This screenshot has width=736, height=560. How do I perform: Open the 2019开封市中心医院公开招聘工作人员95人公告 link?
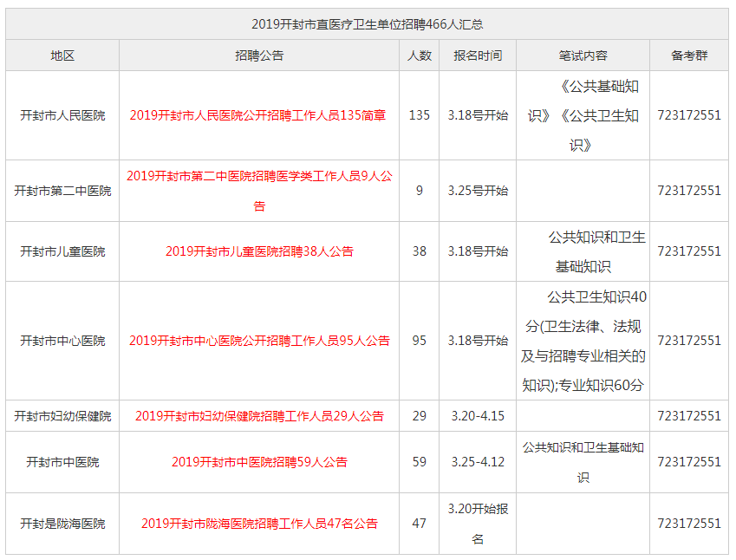(259, 341)
